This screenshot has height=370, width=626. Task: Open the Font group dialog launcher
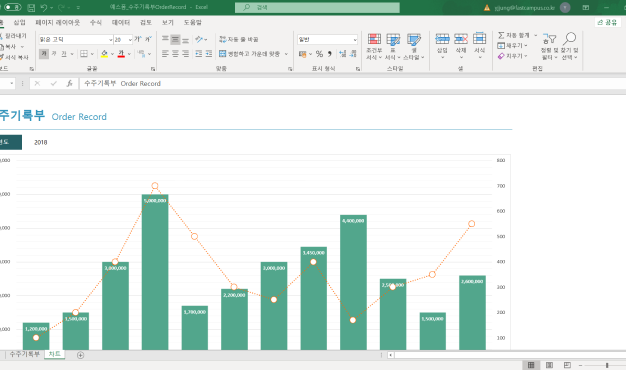[x=153, y=69]
